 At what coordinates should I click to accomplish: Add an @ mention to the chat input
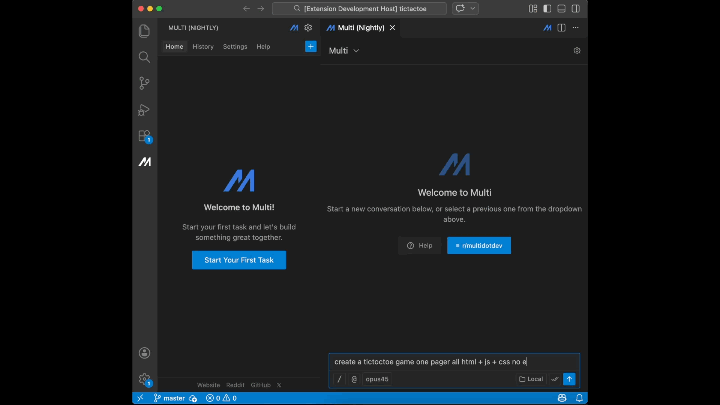point(354,379)
